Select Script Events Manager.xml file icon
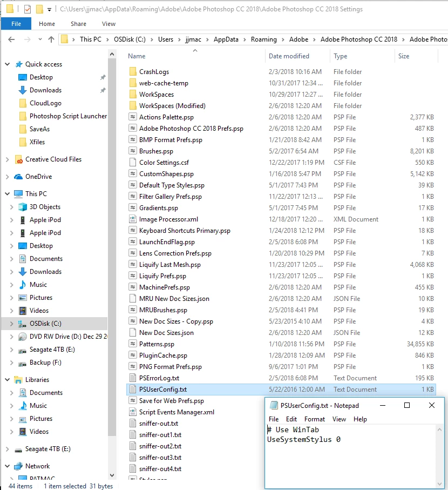The width and height of the screenshot is (448, 490). click(133, 412)
